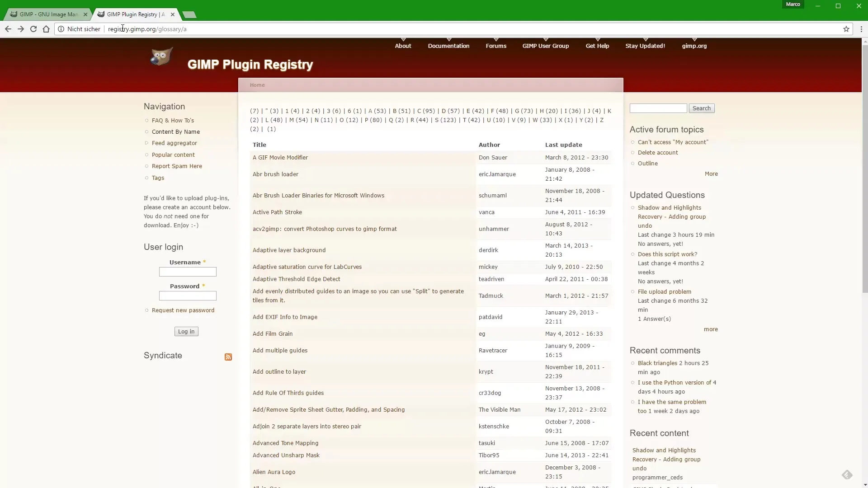Open Advanced Tone Mapping plugin
Screen dimensions: 868x488
pyautogui.click(x=285, y=443)
